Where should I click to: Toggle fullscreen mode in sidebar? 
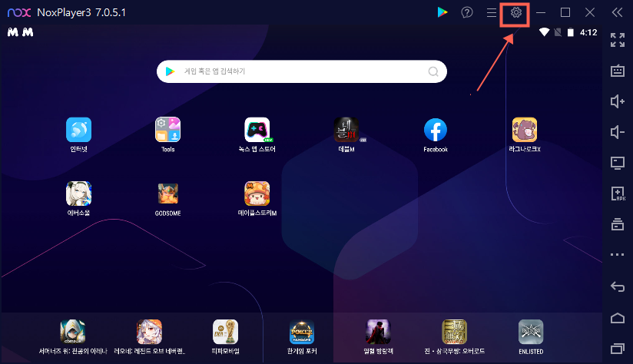[618, 40]
